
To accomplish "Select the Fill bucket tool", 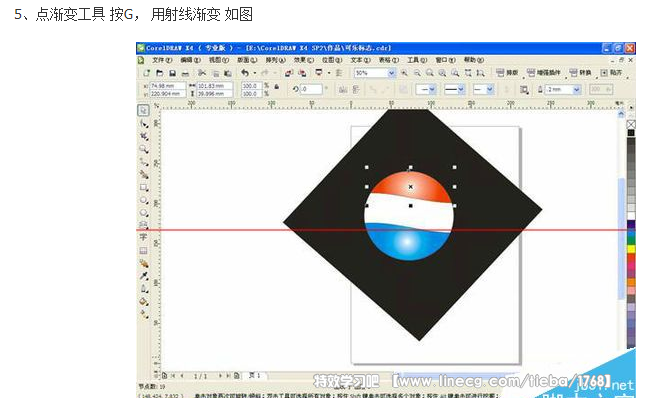I will (143, 301).
